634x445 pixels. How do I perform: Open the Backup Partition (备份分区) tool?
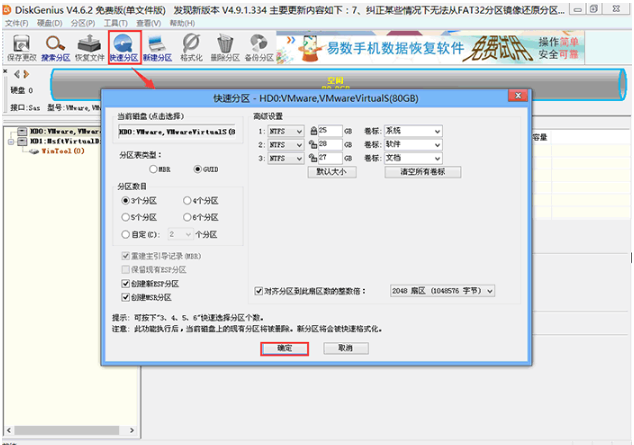[259, 48]
